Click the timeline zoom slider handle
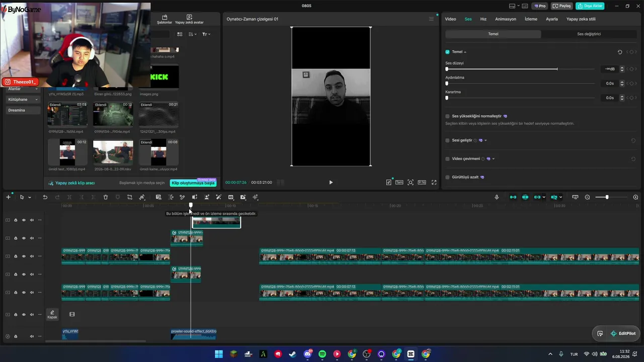The height and width of the screenshot is (362, 644). [607, 197]
